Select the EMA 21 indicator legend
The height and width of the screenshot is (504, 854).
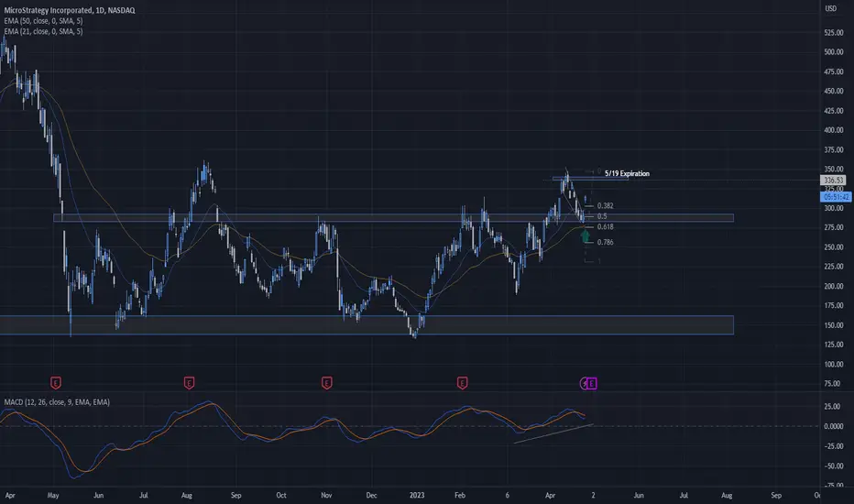pos(44,31)
